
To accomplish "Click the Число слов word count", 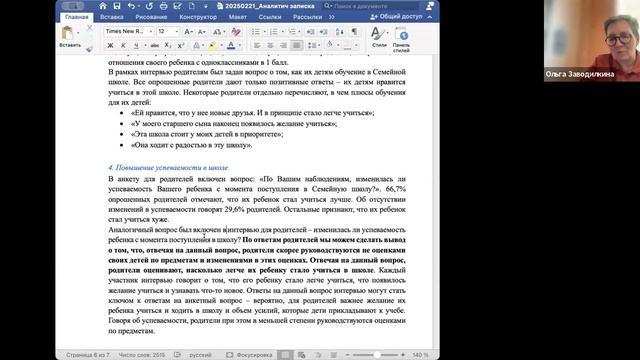I will (x=142, y=355).
